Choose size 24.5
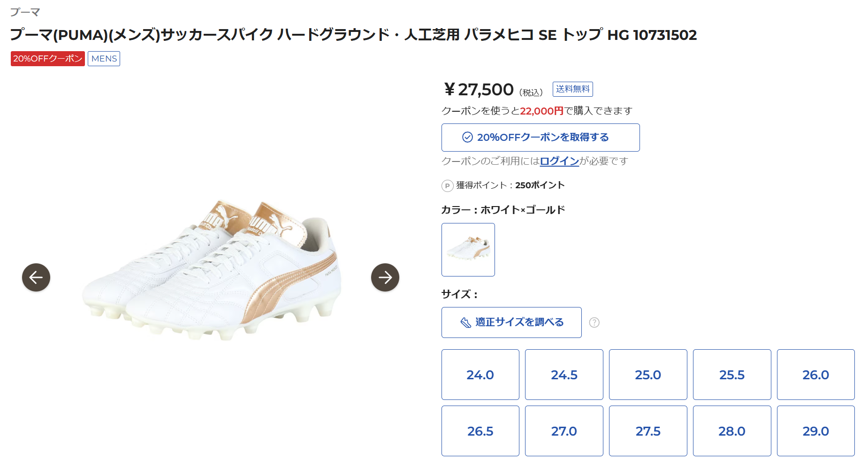The height and width of the screenshot is (468, 868). point(563,375)
